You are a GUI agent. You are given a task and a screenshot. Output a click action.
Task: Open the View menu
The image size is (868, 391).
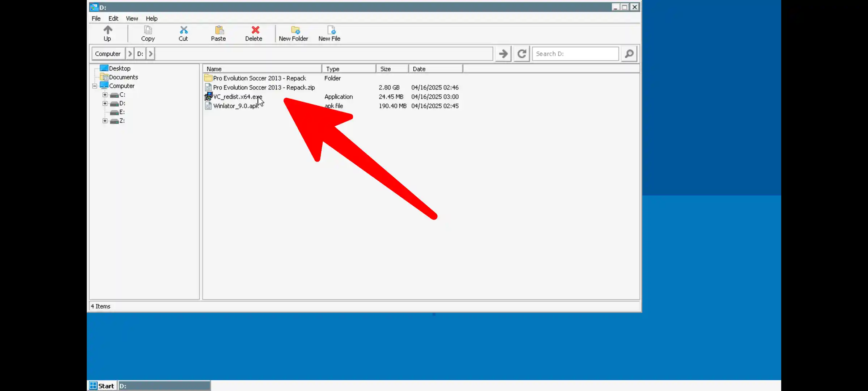(132, 18)
